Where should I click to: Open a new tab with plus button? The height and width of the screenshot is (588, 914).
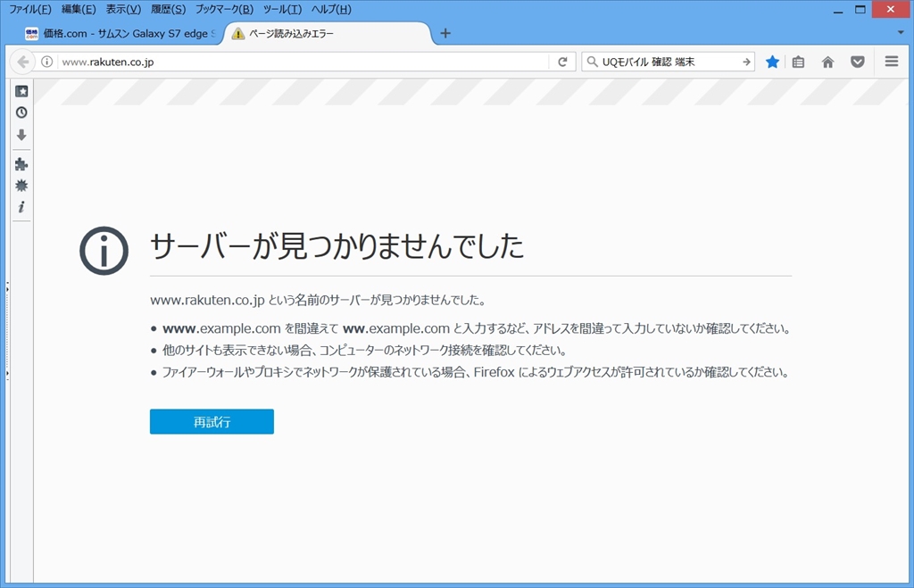pos(445,33)
